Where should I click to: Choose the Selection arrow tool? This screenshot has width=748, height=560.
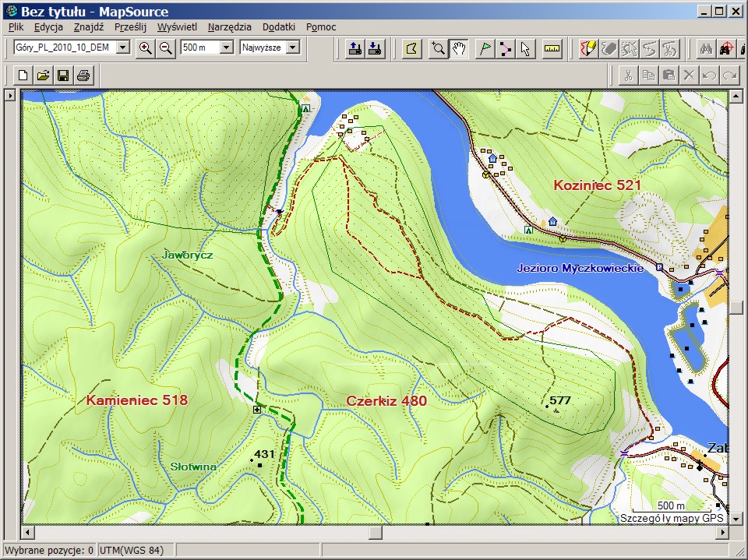point(525,48)
